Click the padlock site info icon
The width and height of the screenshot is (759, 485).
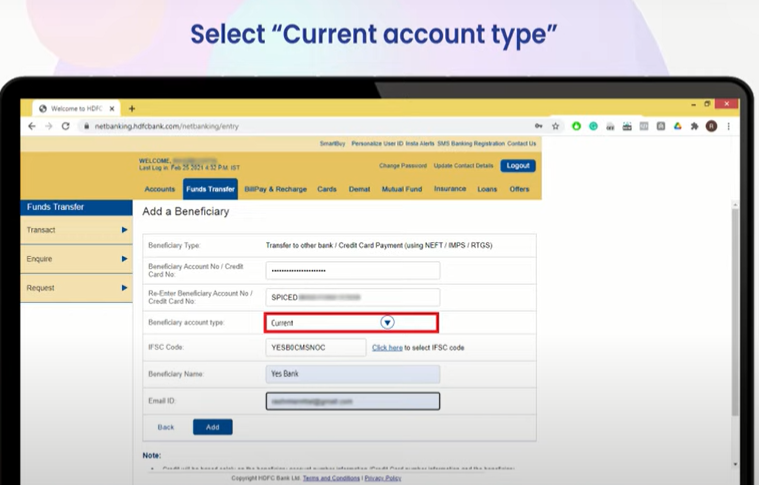click(87, 126)
